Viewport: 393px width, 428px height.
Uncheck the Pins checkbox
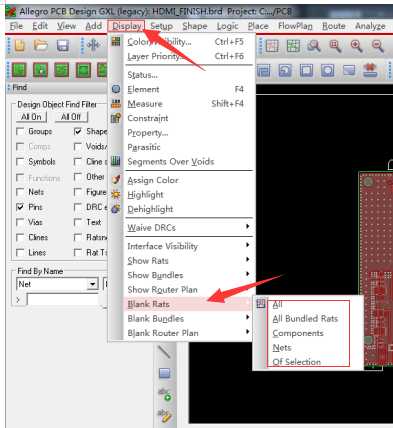[x=20, y=207]
